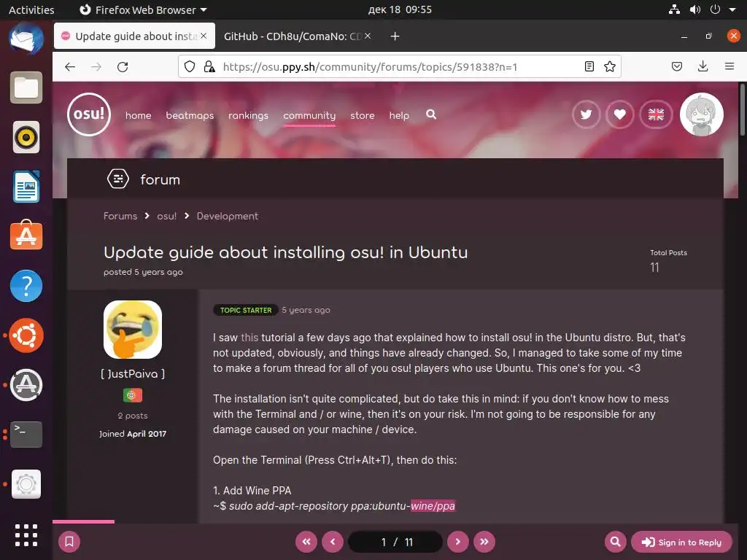Open Firefox downloads panel
Screen dimensions: 747x560
click(x=703, y=66)
